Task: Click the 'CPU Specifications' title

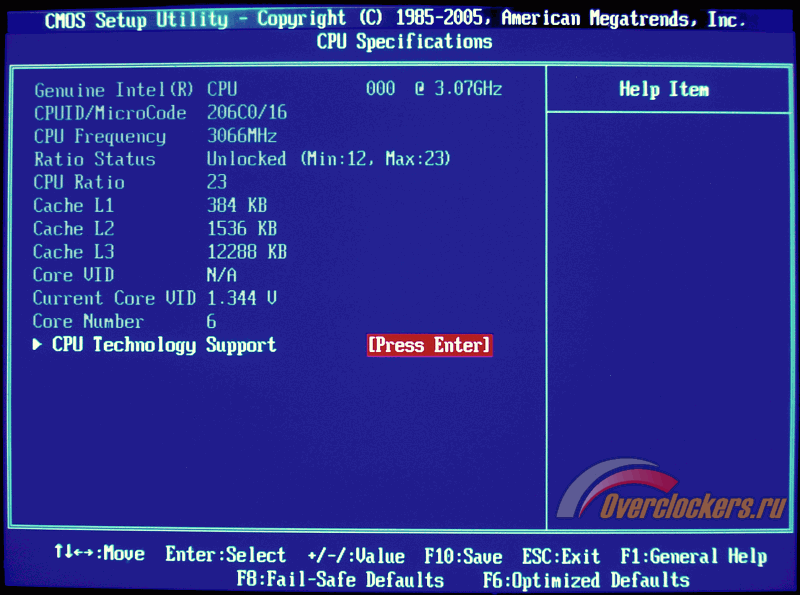Action: pyautogui.click(x=404, y=42)
